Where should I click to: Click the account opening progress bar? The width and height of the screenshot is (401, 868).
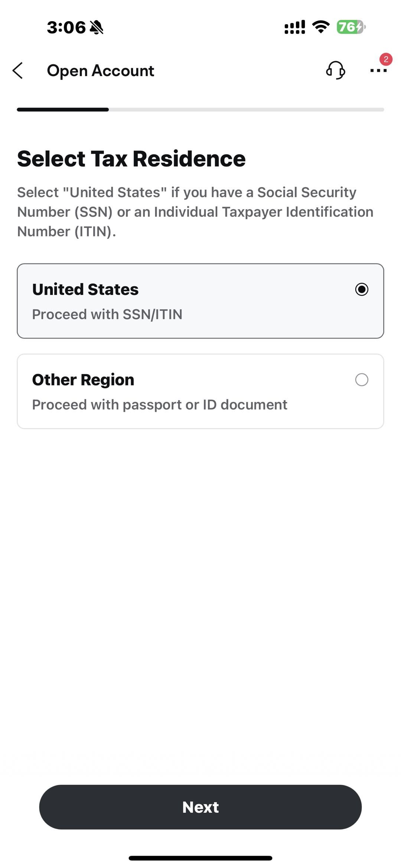[200, 110]
